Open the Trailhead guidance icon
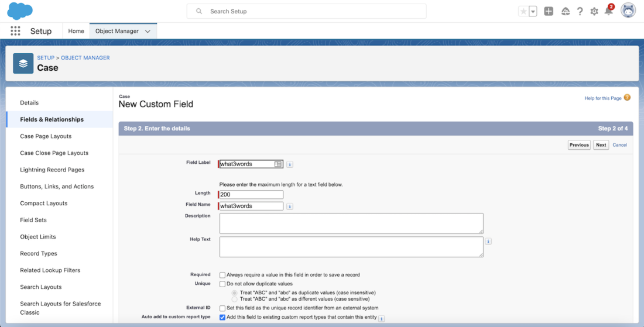 click(x=566, y=12)
